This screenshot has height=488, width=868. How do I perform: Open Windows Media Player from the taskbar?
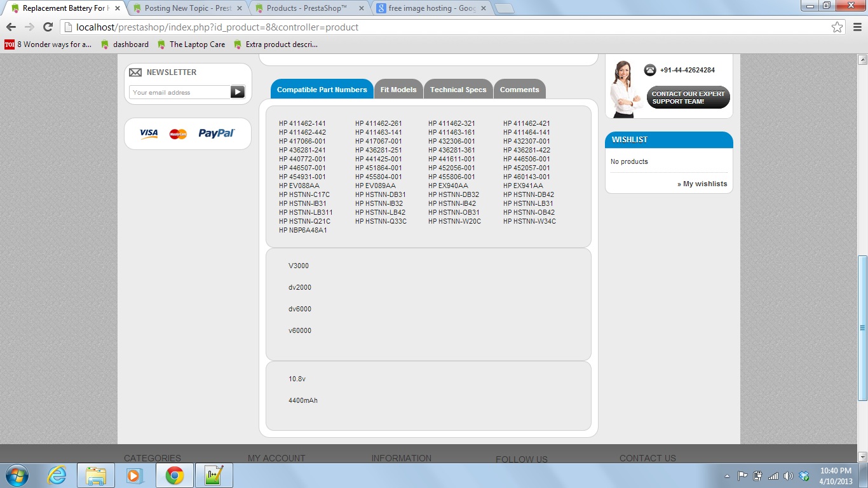[134, 475]
